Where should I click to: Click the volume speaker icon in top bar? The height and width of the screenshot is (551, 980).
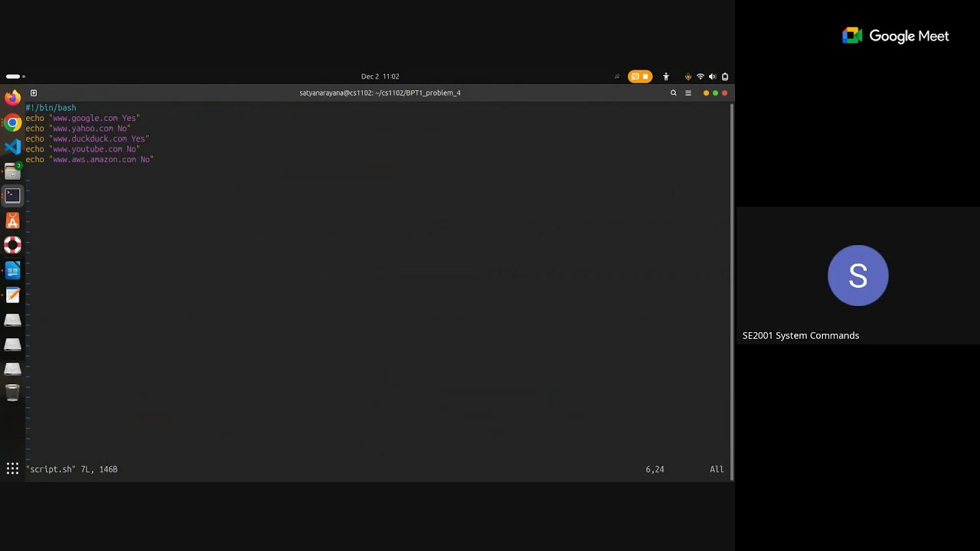(712, 77)
